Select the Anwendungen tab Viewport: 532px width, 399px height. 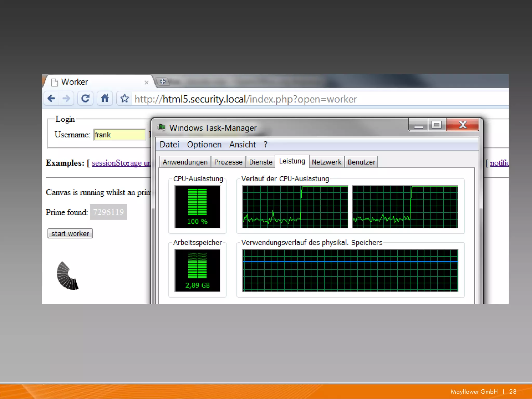tap(185, 162)
